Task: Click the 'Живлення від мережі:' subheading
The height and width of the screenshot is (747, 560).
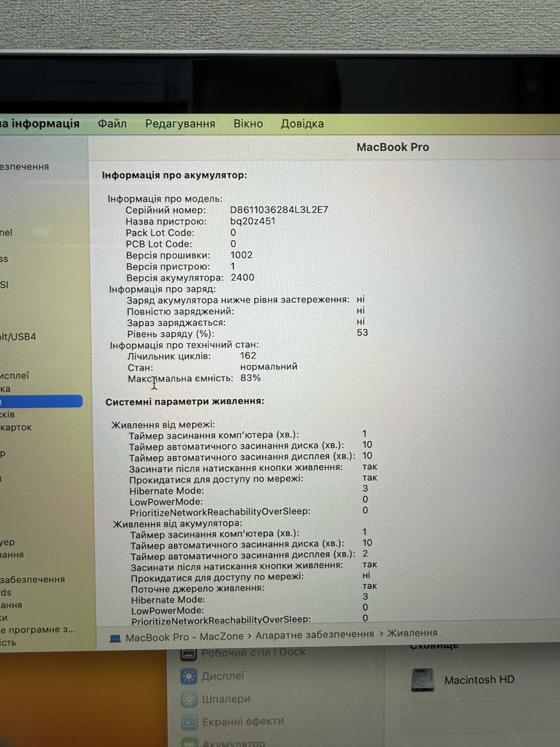Action: (x=163, y=425)
